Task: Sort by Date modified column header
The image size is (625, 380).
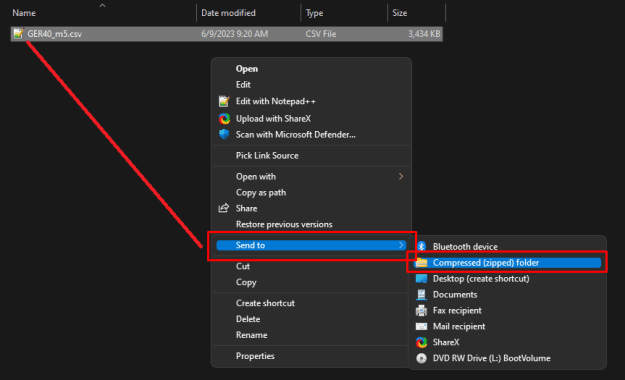Action: 228,13
